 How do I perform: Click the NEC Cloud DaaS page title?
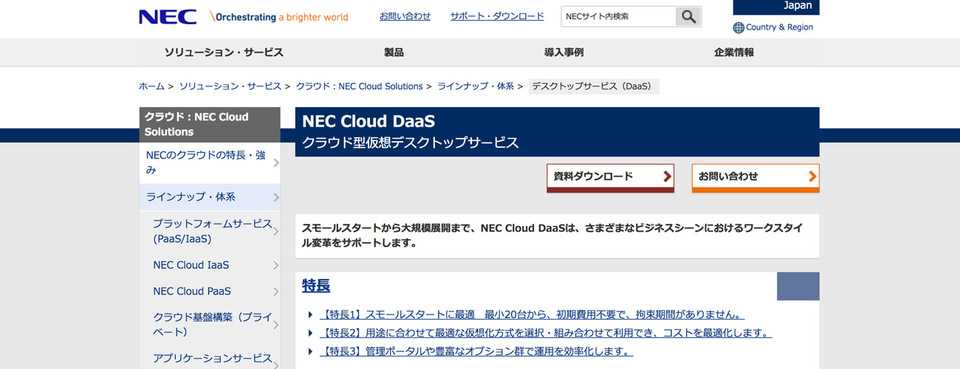[369, 121]
